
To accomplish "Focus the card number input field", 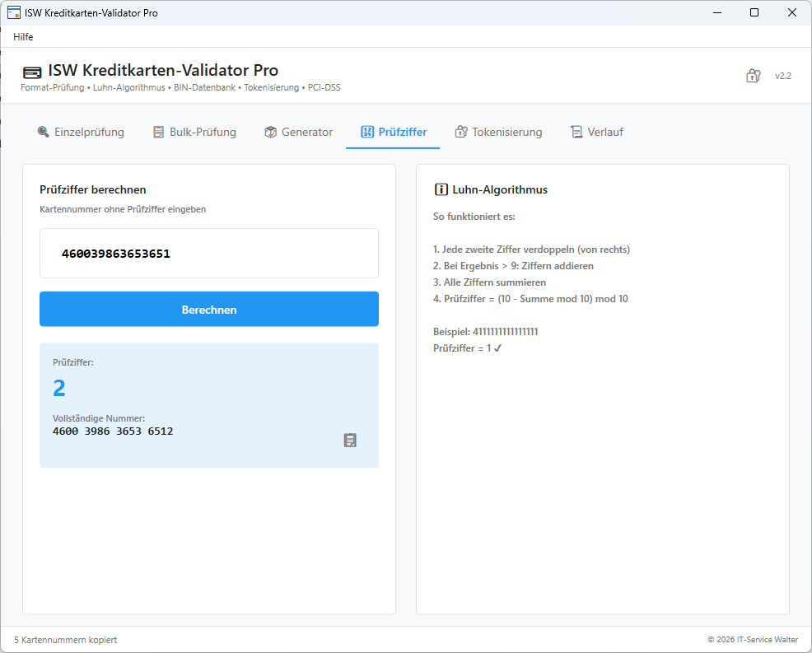I will pos(209,254).
